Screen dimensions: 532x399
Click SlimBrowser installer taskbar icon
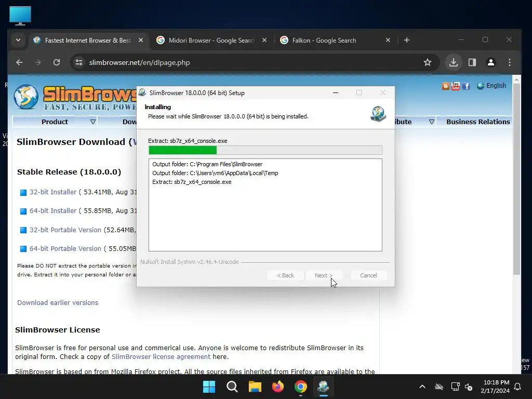pyautogui.click(x=323, y=387)
